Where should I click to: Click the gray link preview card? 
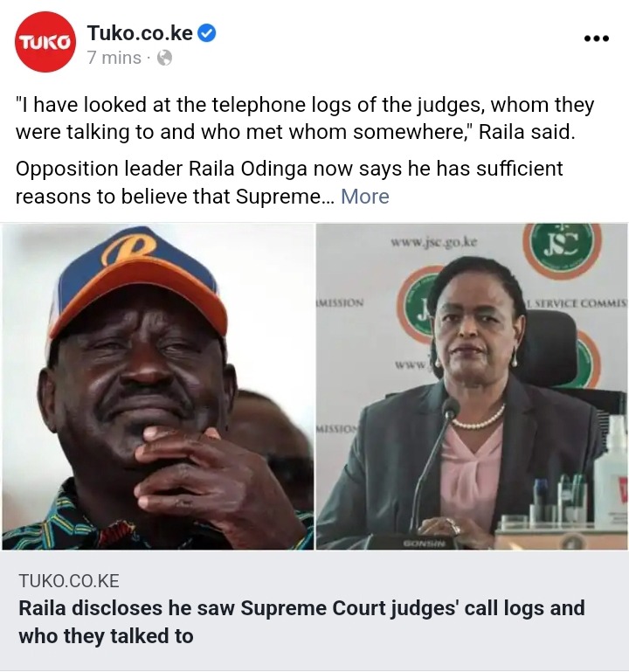[314, 610]
